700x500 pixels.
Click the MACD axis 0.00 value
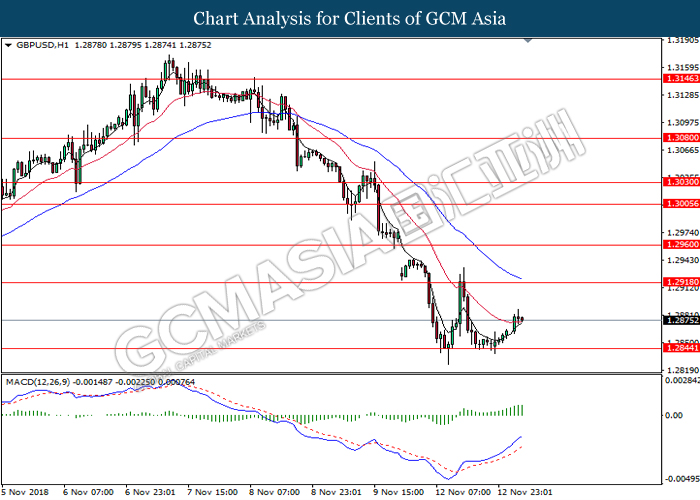[674, 415]
